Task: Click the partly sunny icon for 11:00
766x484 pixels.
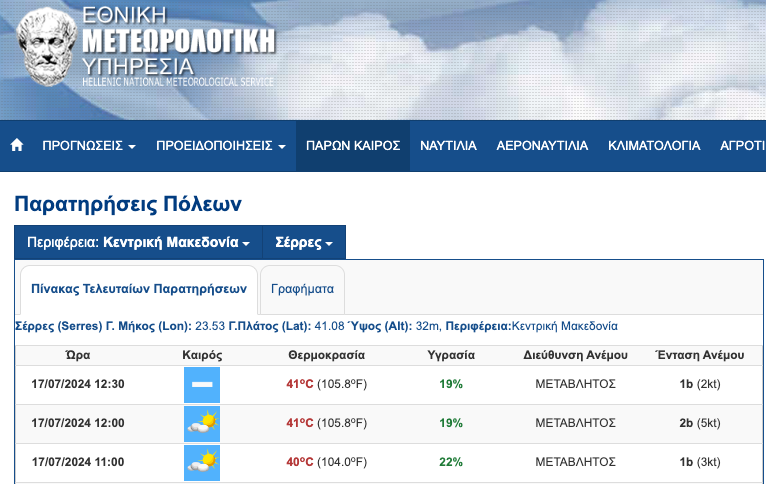Action: (x=202, y=463)
